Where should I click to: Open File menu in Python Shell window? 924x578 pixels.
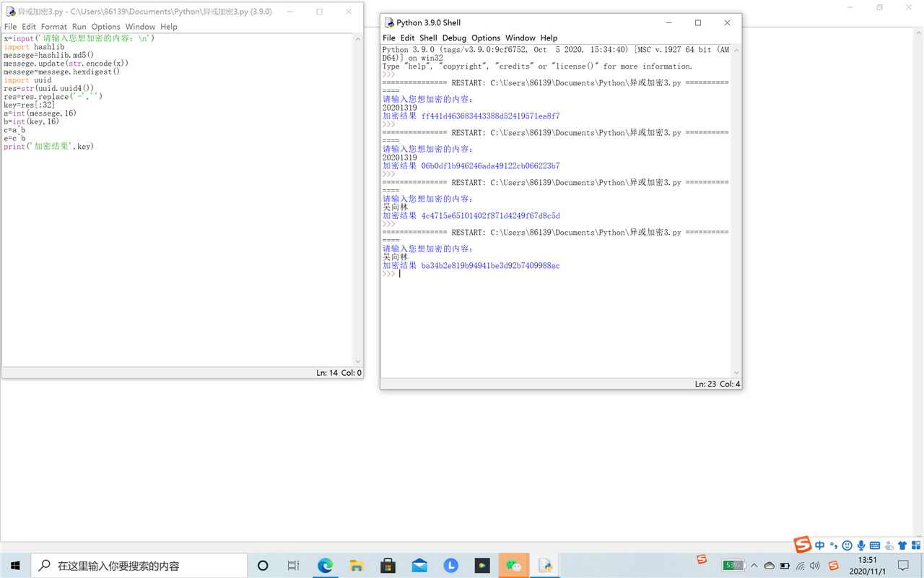coord(389,38)
